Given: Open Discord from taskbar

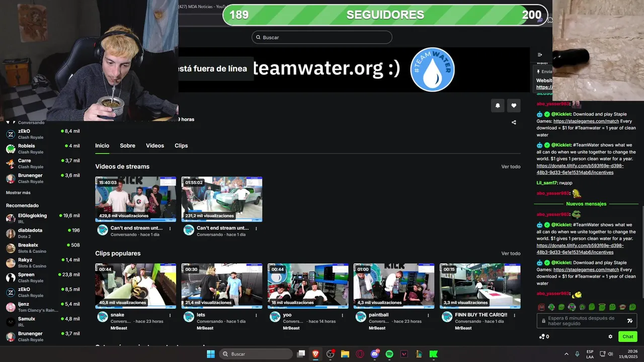Looking at the screenshot, I should [374, 354].
